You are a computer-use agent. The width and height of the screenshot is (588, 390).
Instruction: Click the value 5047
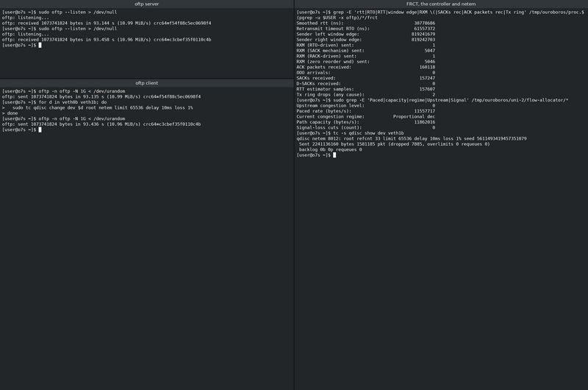[430, 51]
